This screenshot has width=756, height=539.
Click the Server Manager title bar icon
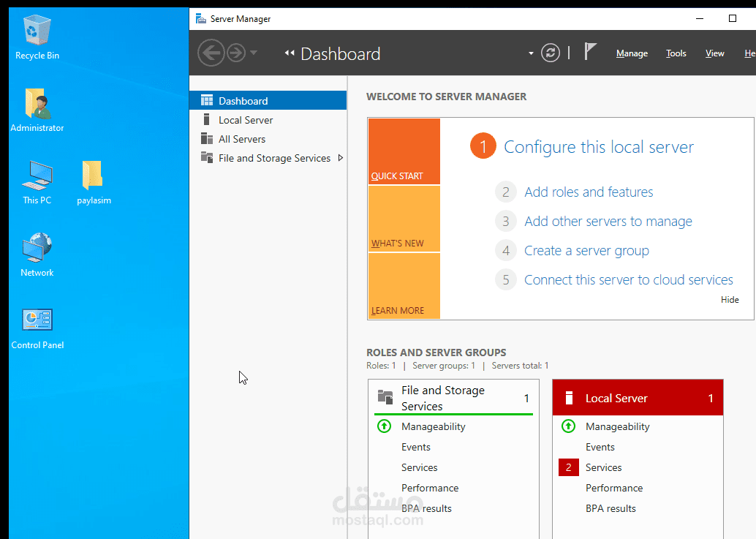[200, 19]
